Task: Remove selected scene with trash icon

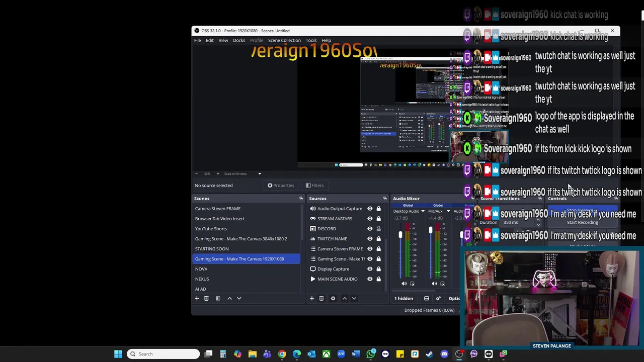Action: click(x=206, y=299)
